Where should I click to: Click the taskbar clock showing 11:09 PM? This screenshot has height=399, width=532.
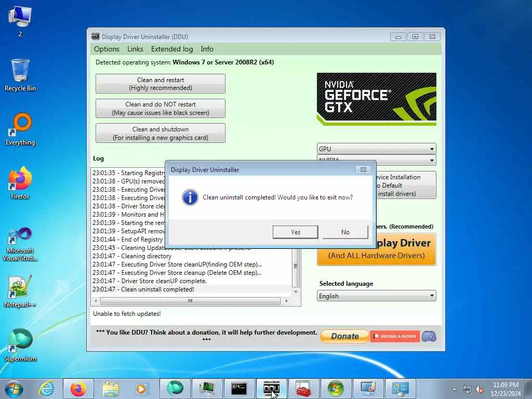pyautogui.click(x=506, y=389)
